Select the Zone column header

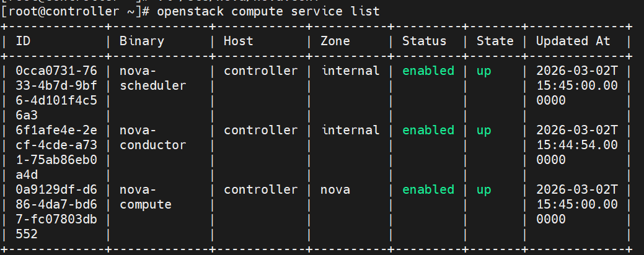tap(335, 41)
